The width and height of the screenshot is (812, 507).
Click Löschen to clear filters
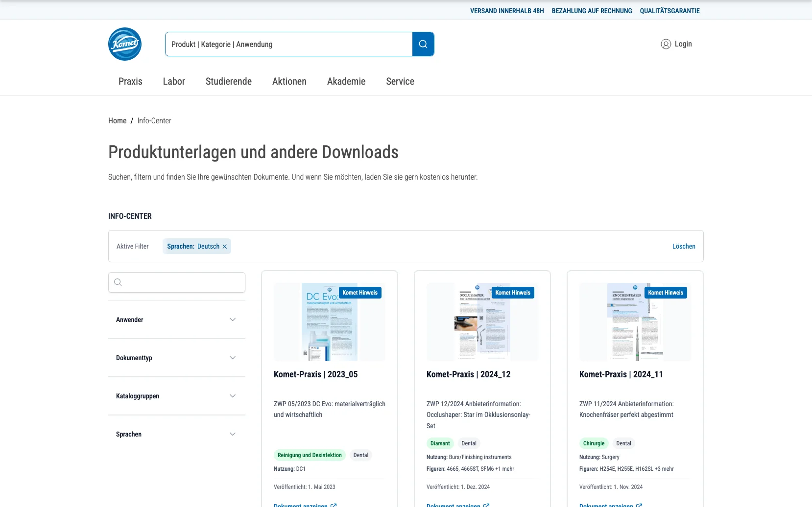(684, 246)
